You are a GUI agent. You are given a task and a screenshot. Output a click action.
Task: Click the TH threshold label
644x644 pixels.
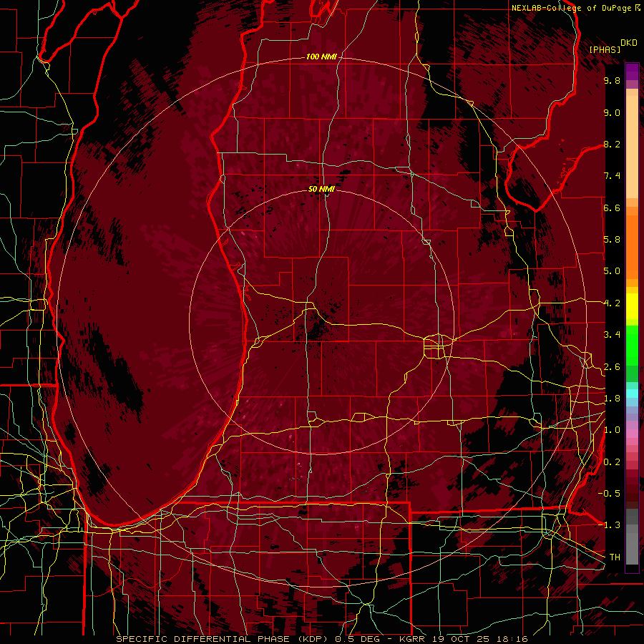[615, 557]
